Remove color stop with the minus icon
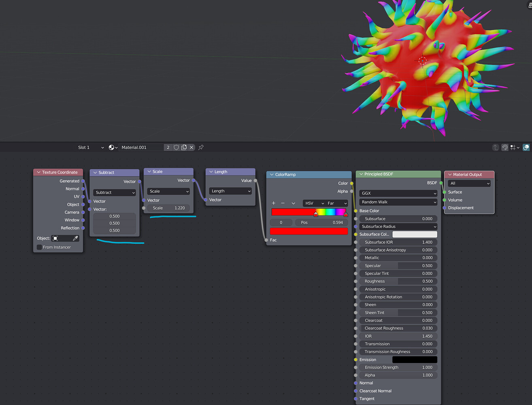 coord(283,203)
